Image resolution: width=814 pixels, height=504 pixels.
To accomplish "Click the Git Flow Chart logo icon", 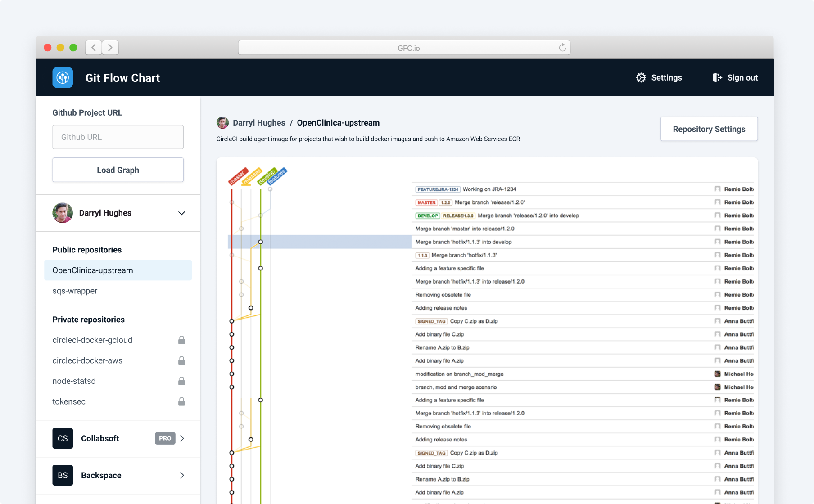I will [x=63, y=77].
